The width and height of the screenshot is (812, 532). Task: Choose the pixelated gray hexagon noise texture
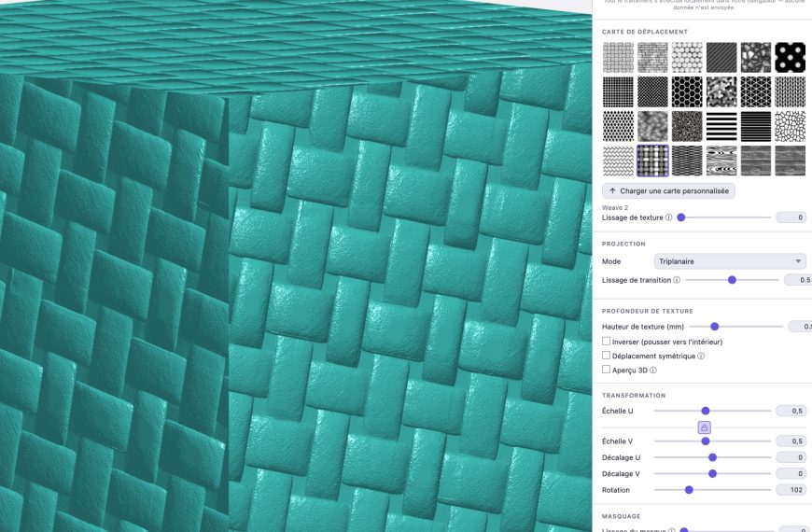[x=721, y=91]
